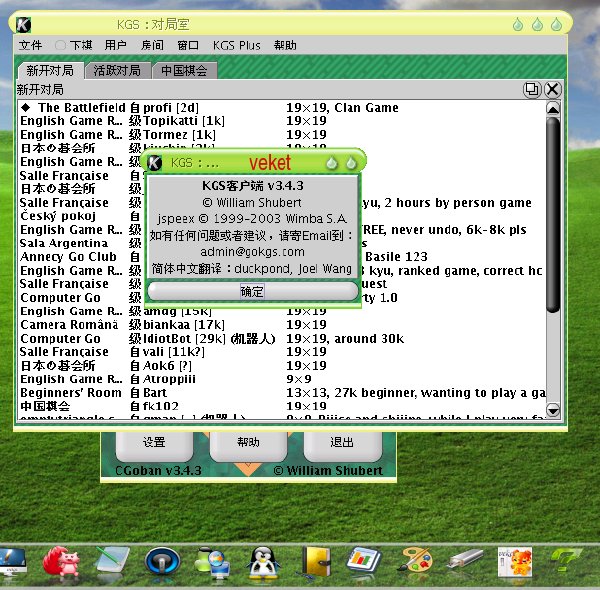600x590 pixels.
Task: Switch to the 中国棋会 tab
Action: point(184,70)
